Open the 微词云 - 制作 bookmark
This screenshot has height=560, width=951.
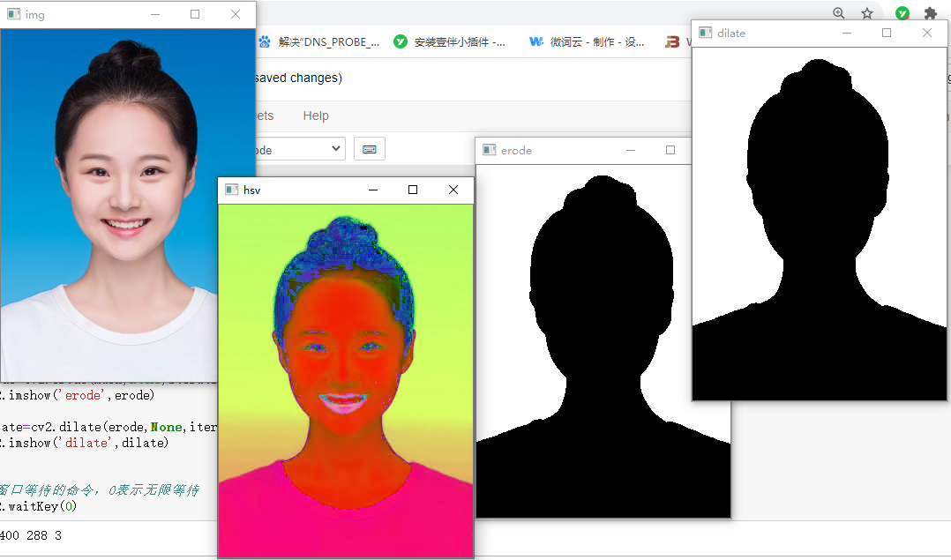click(x=587, y=41)
